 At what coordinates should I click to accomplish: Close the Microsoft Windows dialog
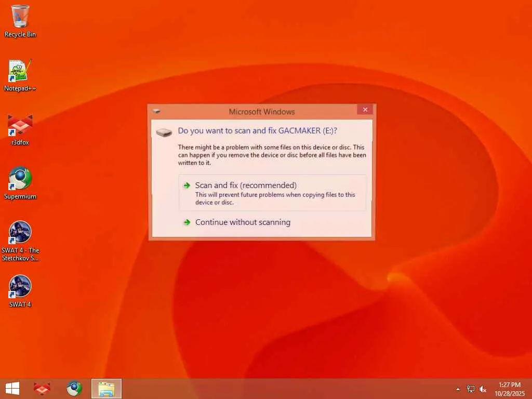[365, 110]
